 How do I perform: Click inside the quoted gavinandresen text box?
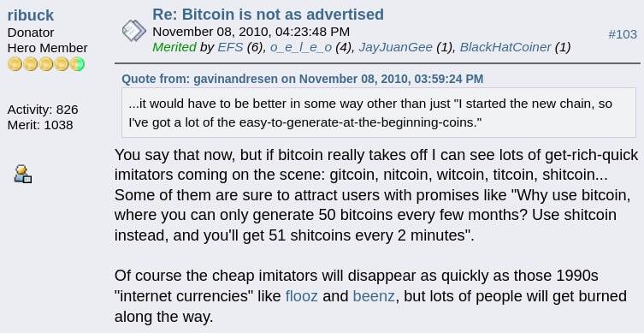[x=379, y=113]
